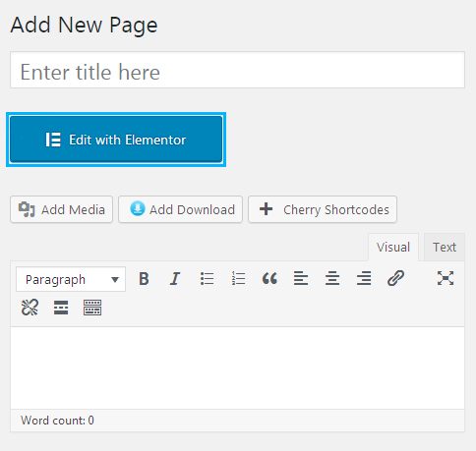Switch to the Text editor tab
476x451 pixels.
(x=445, y=248)
